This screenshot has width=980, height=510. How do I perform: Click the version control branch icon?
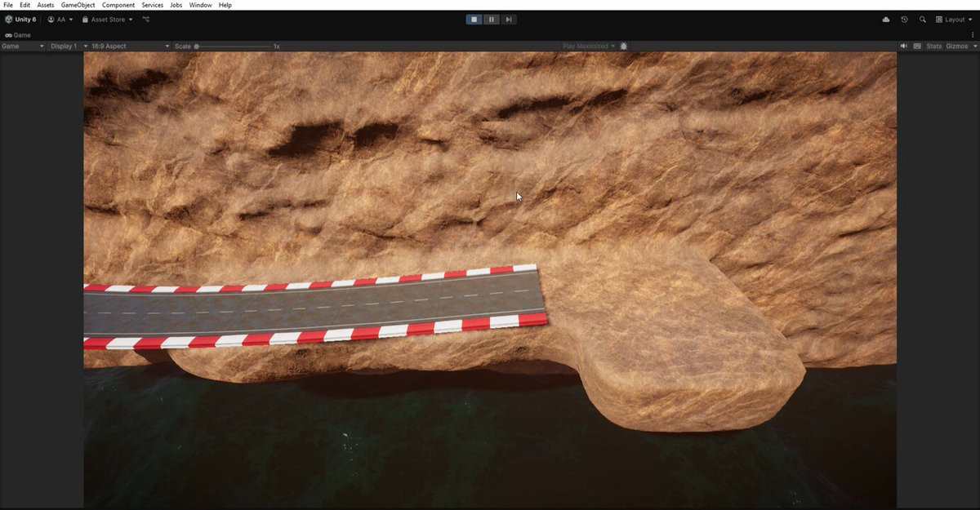[x=146, y=20]
